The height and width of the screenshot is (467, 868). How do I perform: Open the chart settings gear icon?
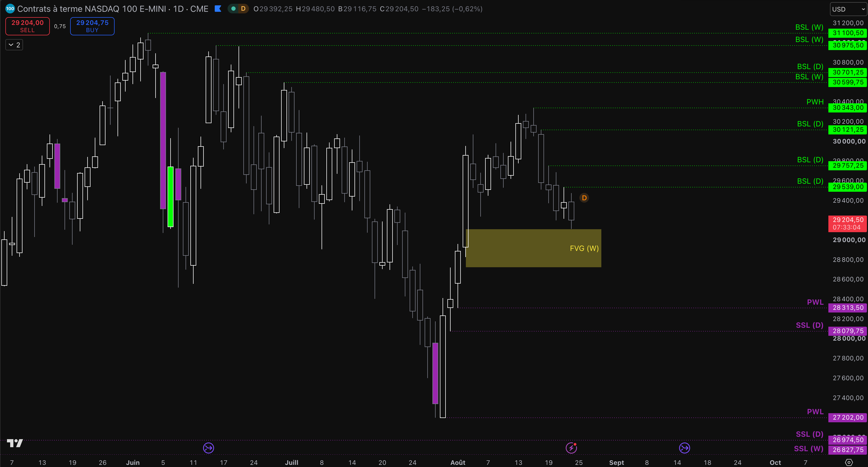pyautogui.click(x=849, y=462)
